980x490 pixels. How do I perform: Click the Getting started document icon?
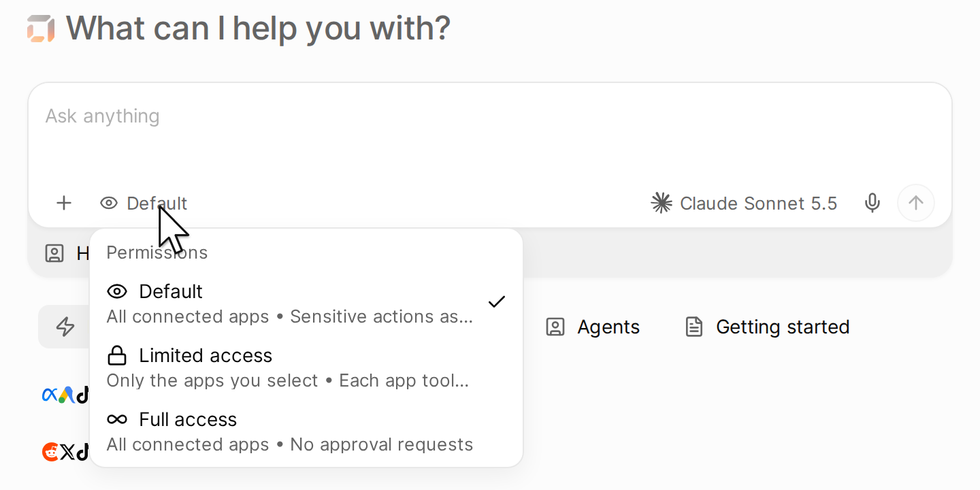click(693, 327)
